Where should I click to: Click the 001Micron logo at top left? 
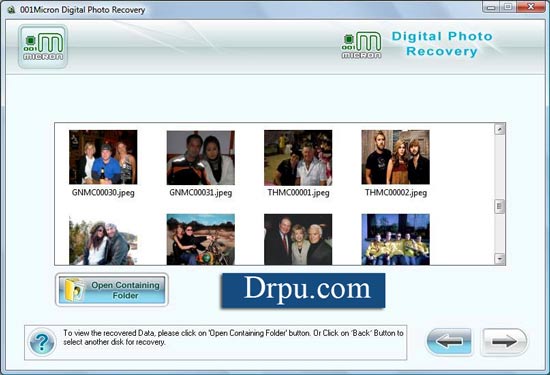[x=43, y=47]
